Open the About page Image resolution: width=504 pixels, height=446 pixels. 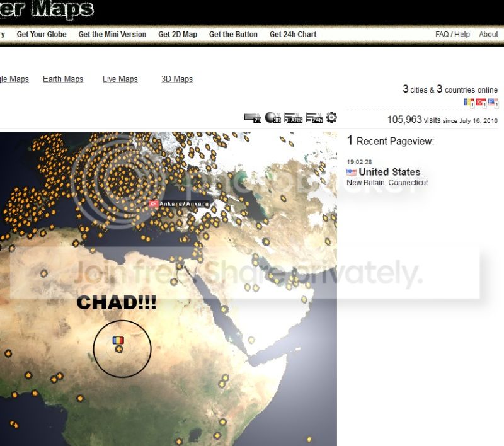[489, 35]
